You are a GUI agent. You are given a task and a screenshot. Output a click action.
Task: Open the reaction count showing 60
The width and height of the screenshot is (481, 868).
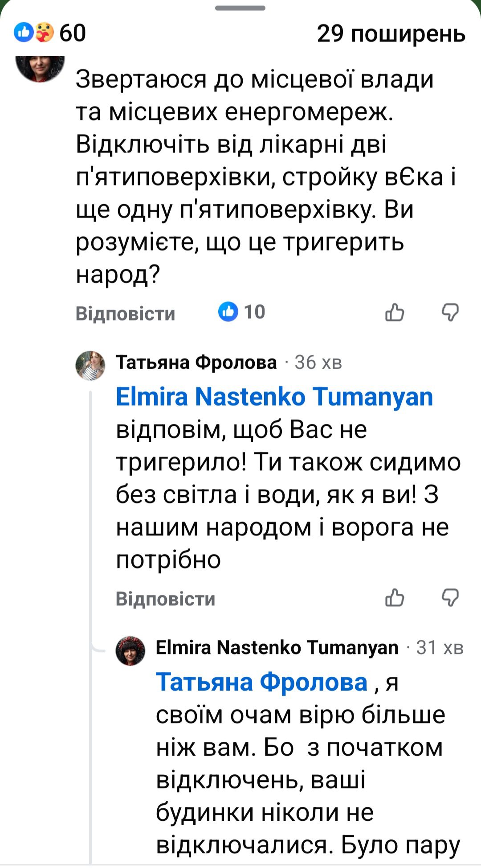coord(72,32)
